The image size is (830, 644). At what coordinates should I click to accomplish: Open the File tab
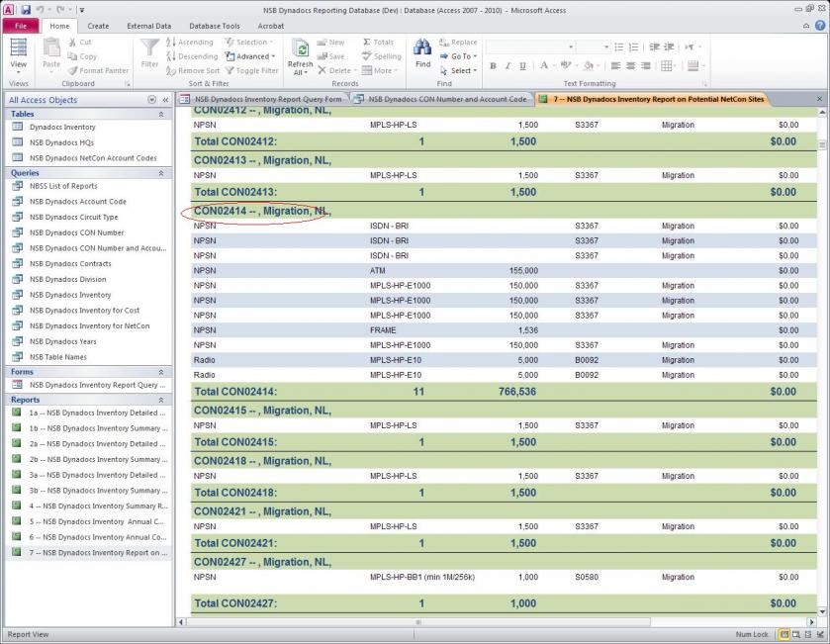(21, 26)
